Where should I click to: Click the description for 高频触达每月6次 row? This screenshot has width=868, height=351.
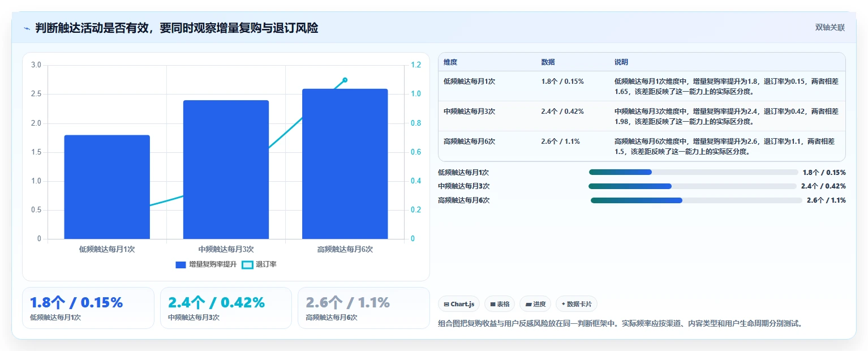tap(725, 146)
